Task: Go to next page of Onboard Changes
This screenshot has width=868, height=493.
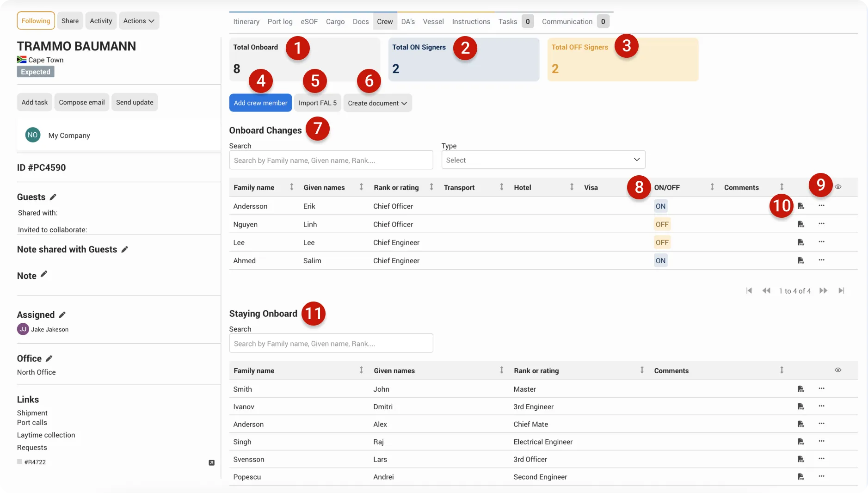Action: click(823, 290)
